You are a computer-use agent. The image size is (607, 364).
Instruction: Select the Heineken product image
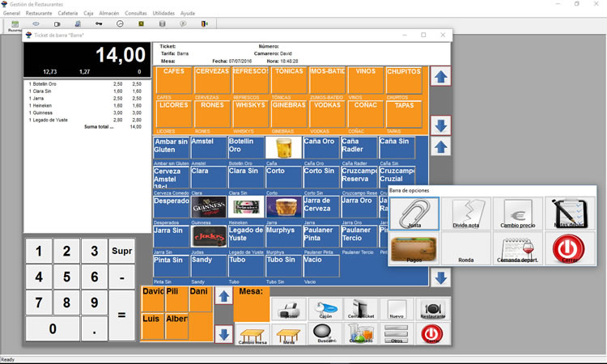tap(246, 207)
